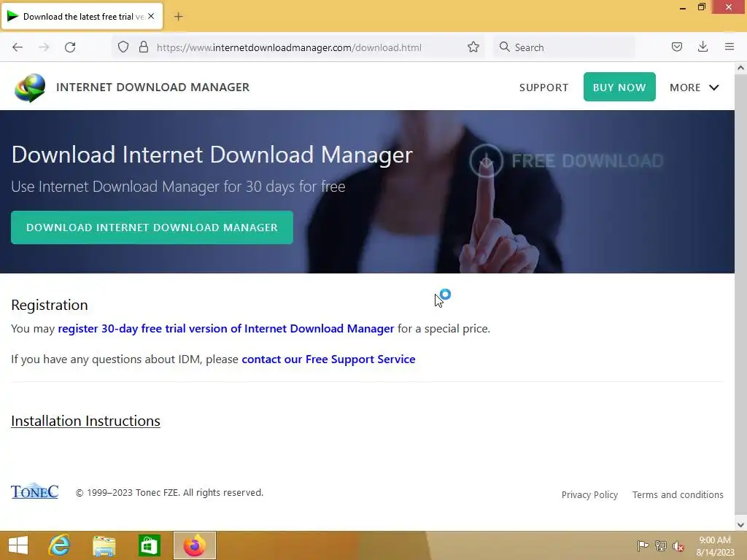
Task: Click the Firefox Search box
Action: point(564,47)
